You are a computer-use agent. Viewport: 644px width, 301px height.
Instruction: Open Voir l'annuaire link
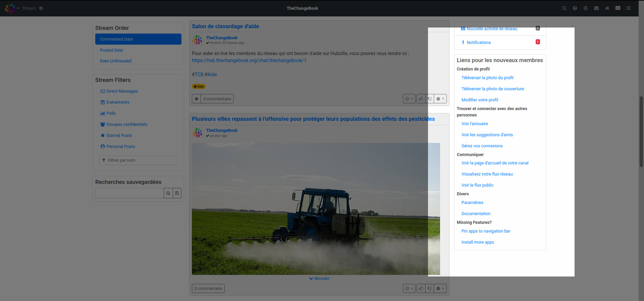(475, 124)
